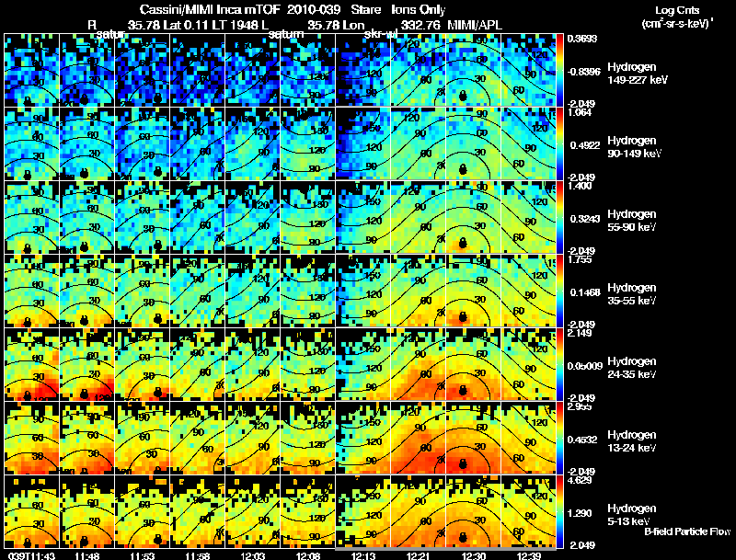Click the '12:03' time label
This screenshot has width=736, height=560.
click(252, 555)
